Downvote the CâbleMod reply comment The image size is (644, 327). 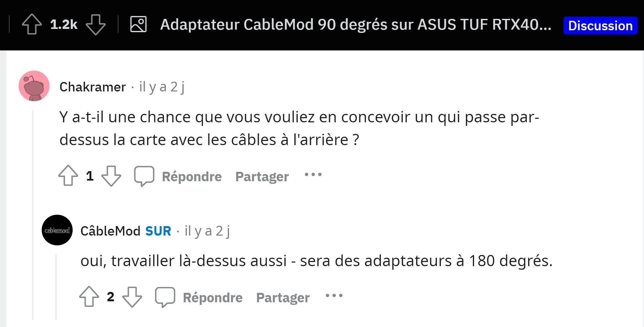(132, 296)
